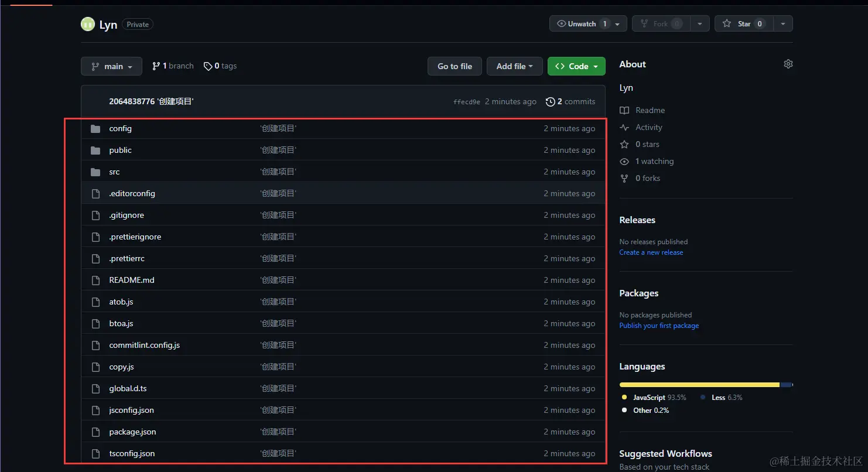The width and height of the screenshot is (868, 472).
Task: Click the file icon beside tsconfig.json
Action: [95, 454]
